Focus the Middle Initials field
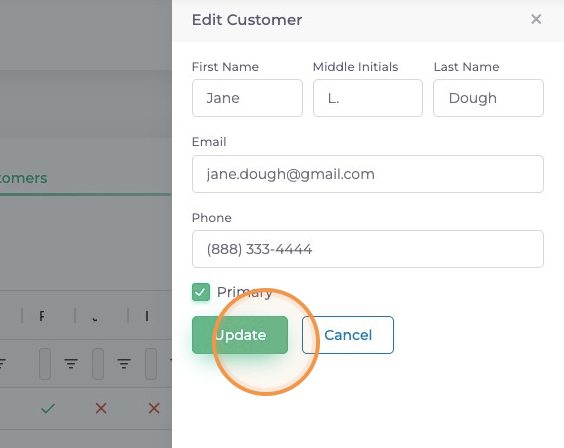This screenshot has width=564, height=448. [x=368, y=98]
